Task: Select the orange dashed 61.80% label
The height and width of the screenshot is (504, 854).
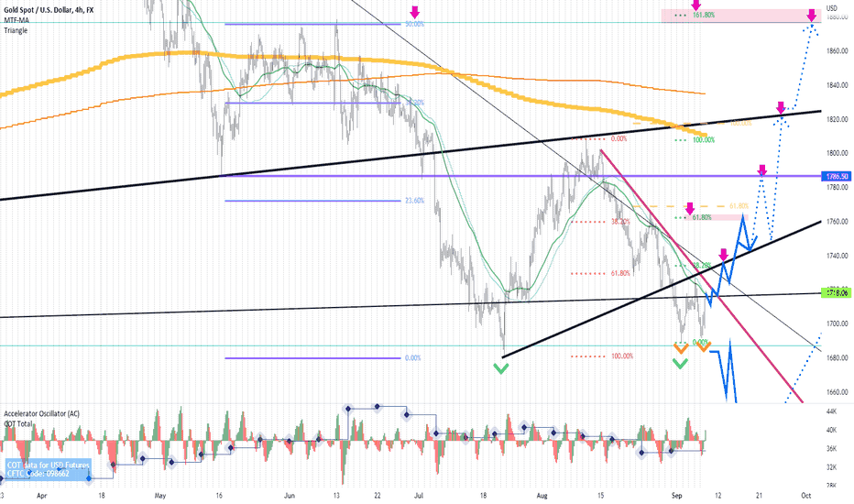Action: pos(739,206)
